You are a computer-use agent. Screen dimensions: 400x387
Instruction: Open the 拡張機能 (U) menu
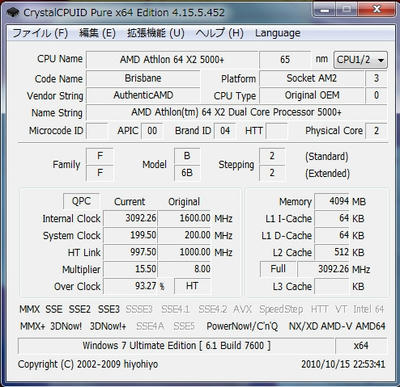(x=156, y=33)
